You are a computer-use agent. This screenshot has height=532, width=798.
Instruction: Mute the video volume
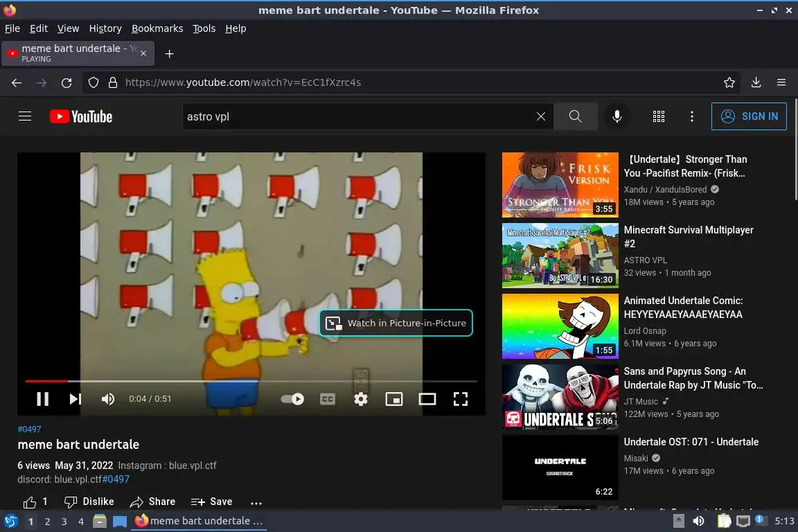point(108,399)
